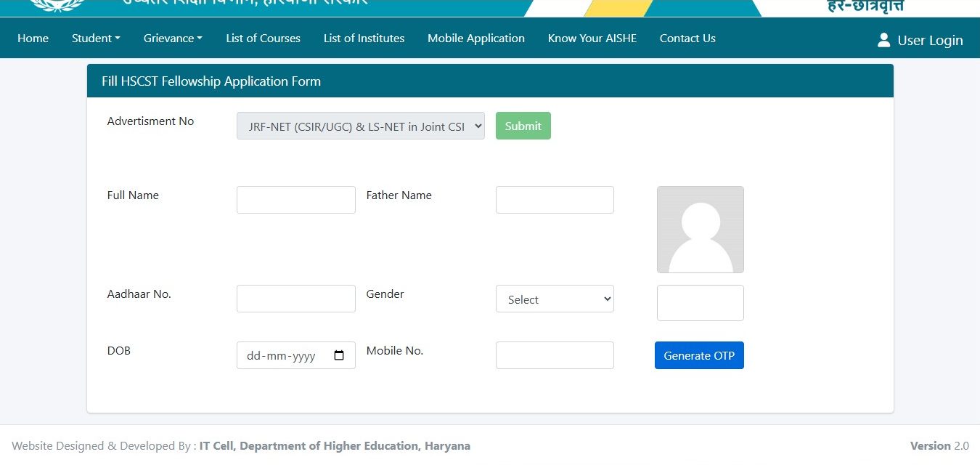980x465 pixels.
Task: Focus the Full Name input field
Action: 295,200
